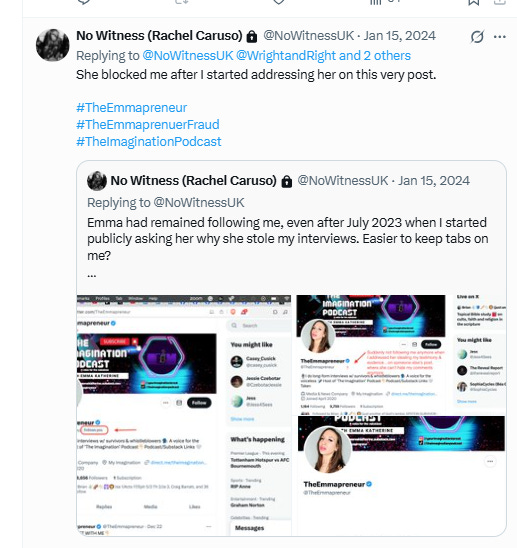Open the left screenshot image in the quoted post
This screenshot has width=517, height=548.
tap(184, 415)
